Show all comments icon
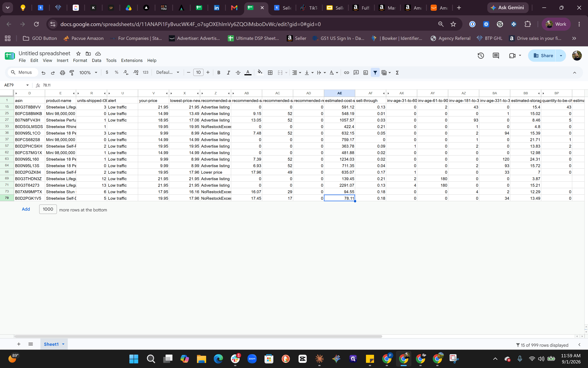This screenshot has height=368, width=588. point(496,56)
